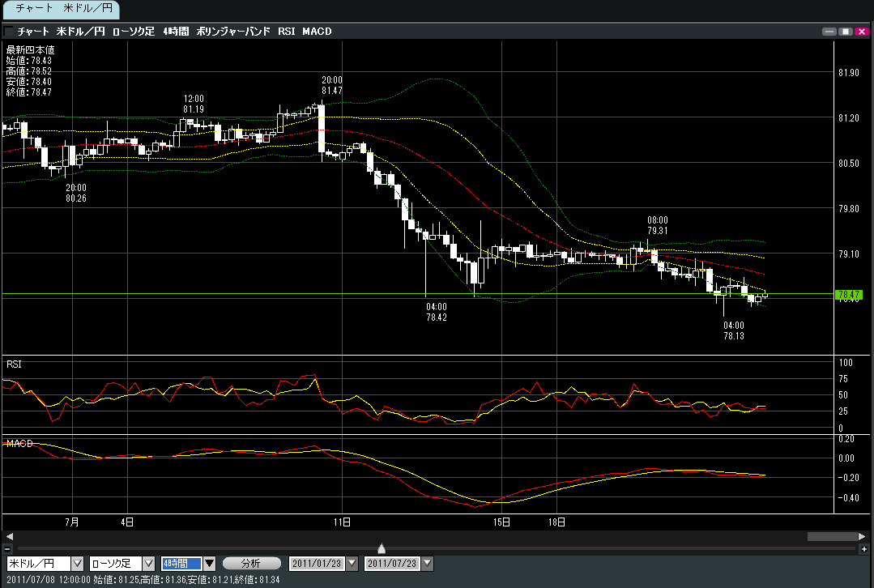This screenshot has height=588, width=874.
Task: Click the end date field 2011/07/23
Action: [x=392, y=563]
